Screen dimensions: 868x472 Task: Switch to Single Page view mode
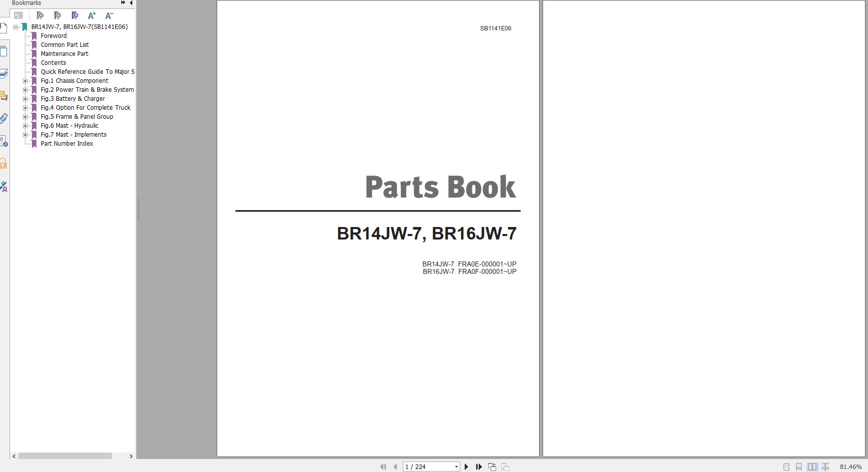pos(786,467)
